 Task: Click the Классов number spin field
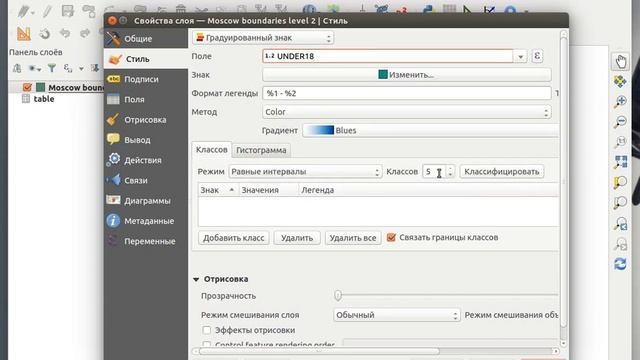438,172
